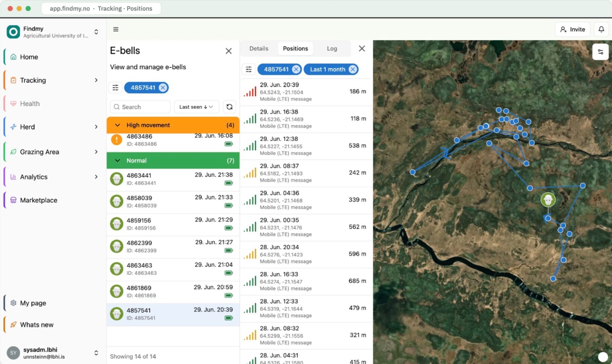612x364 pixels.
Task: Switch to the Details tab
Action: pyautogui.click(x=259, y=49)
